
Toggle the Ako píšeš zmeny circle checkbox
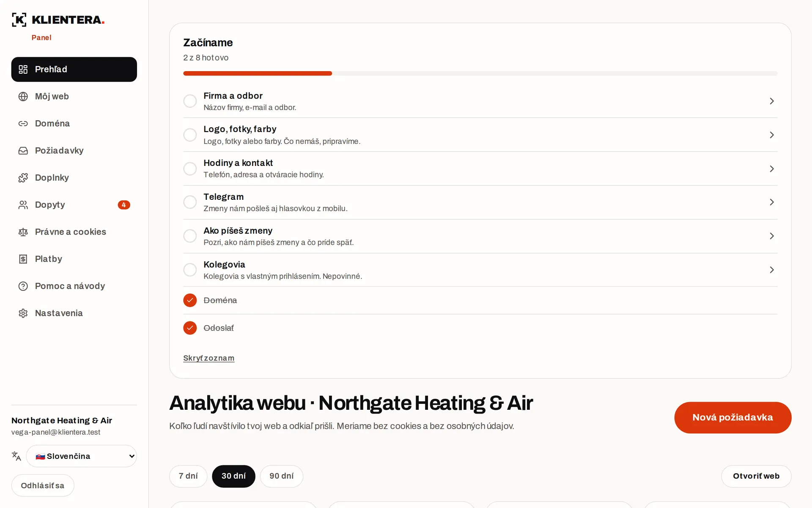(190, 236)
